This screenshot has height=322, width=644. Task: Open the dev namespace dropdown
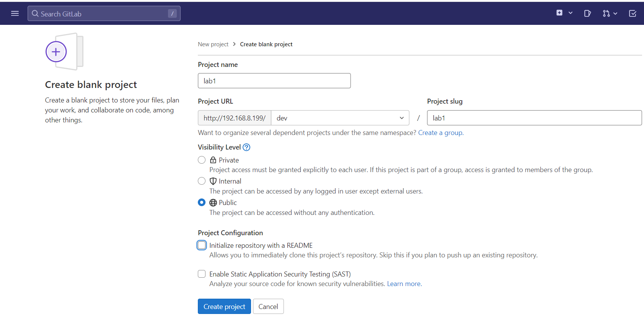pos(340,118)
